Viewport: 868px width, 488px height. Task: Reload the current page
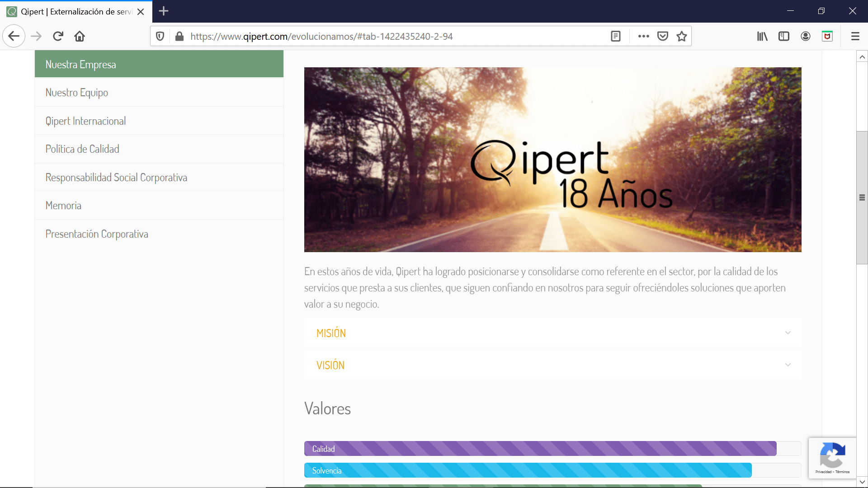click(x=58, y=36)
